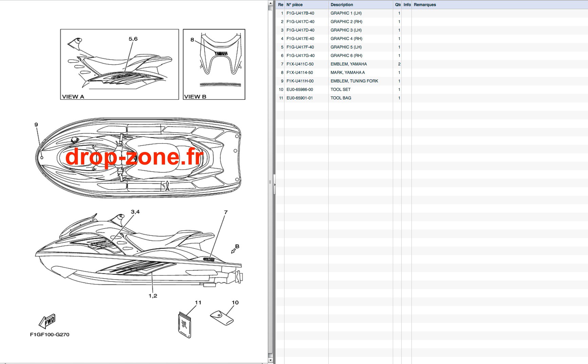Select part number F1G-U417D-40
The height and width of the screenshot is (364, 588).
tap(300, 30)
